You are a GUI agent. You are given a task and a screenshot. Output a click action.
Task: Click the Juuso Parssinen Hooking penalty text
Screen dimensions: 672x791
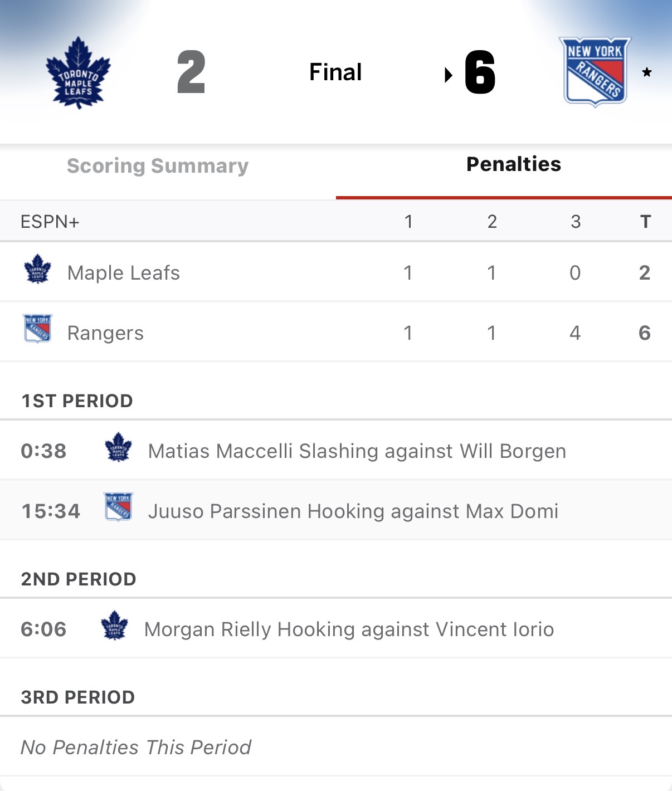click(x=353, y=511)
